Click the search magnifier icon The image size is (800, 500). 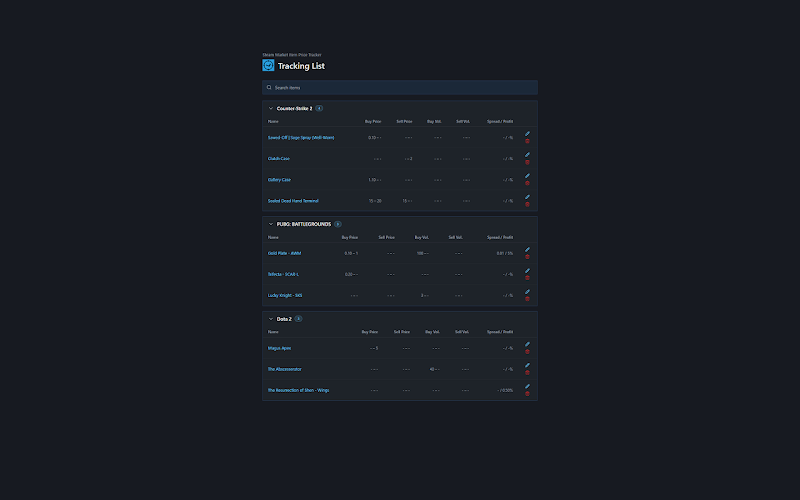269,87
